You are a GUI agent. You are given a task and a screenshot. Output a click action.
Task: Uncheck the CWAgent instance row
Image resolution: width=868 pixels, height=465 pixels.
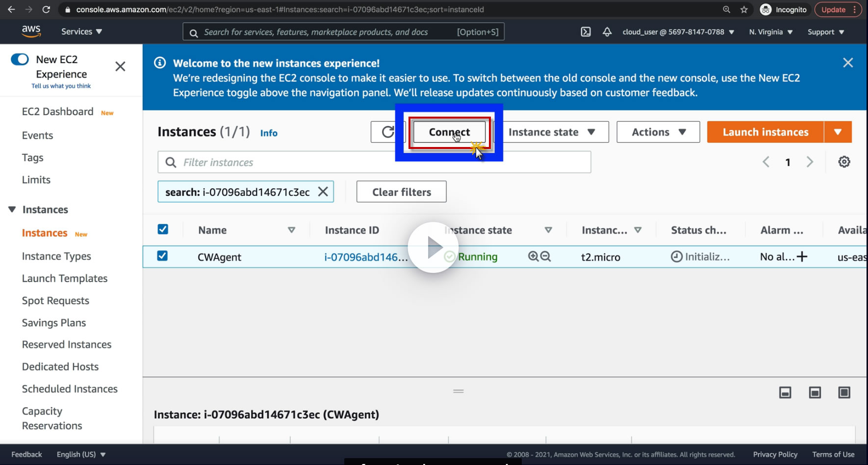pos(162,256)
